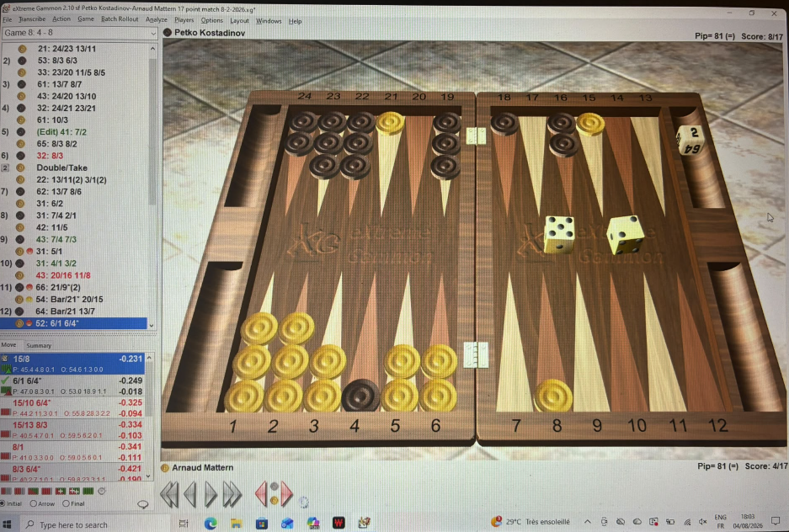Click the doubling cube showing 2

pyautogui.click(x=690, y=139)
